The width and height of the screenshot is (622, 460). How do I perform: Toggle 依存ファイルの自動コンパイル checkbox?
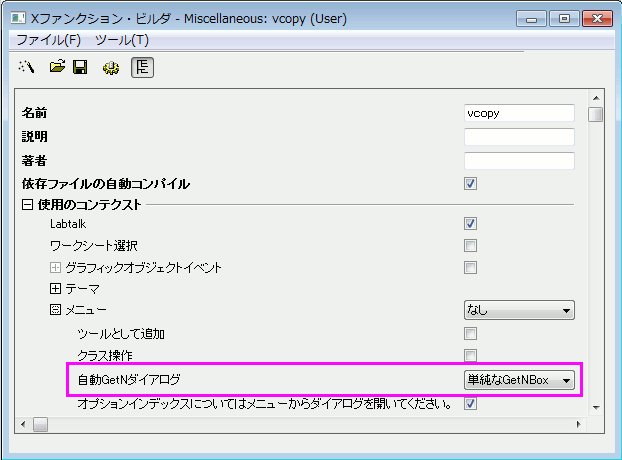coord(470,184)
